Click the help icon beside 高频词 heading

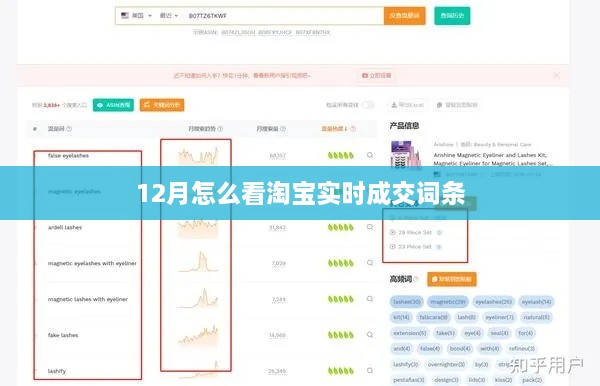[416, 279]
